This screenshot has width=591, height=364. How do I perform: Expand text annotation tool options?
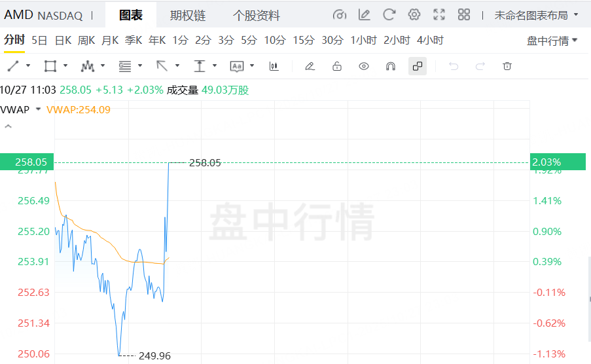click(252, 65)
